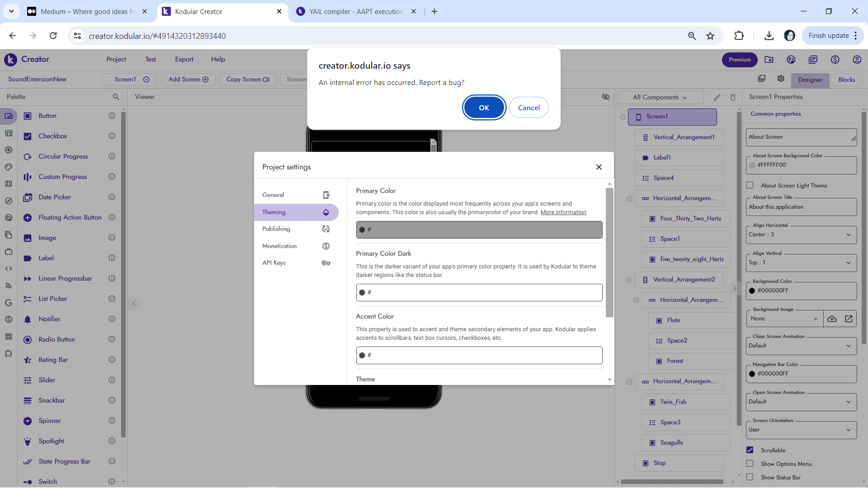868x488 pixels.
Task: Collapse the palette panel arrow
Action: point(134,304)
